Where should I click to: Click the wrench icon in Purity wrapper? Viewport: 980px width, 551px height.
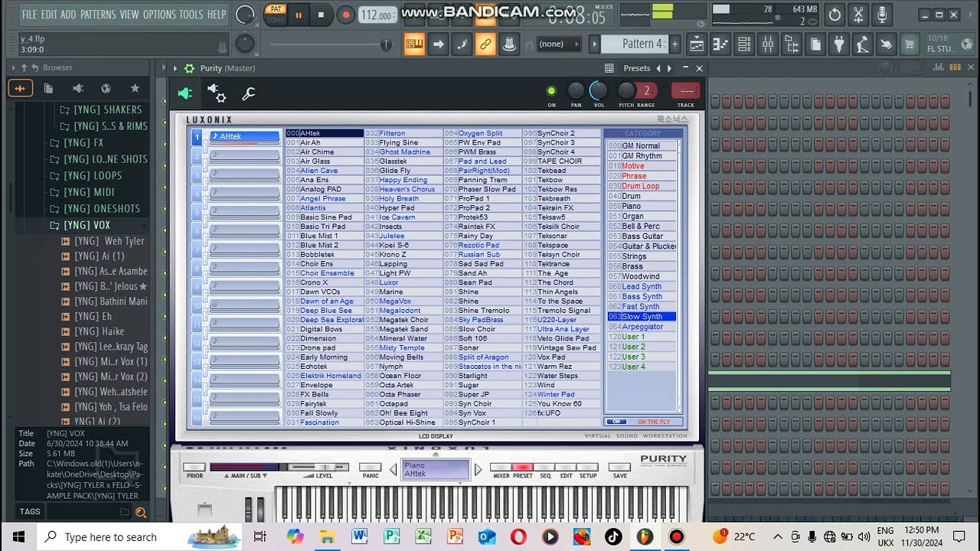248,94
